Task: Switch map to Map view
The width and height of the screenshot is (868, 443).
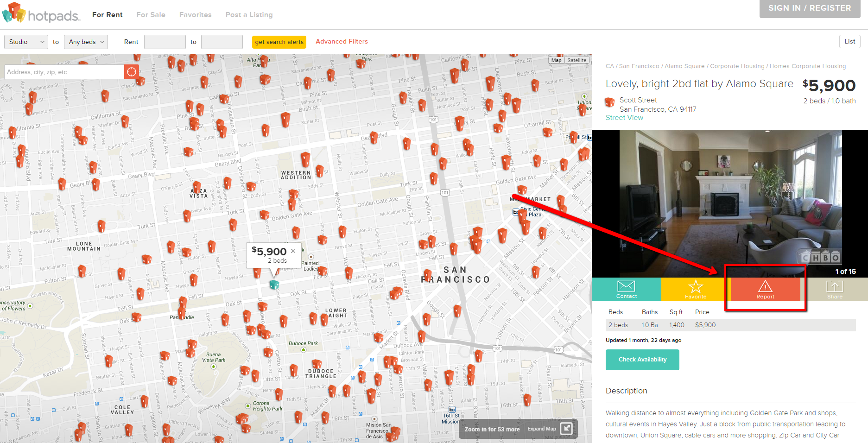Action: click(x=556, y=60)
